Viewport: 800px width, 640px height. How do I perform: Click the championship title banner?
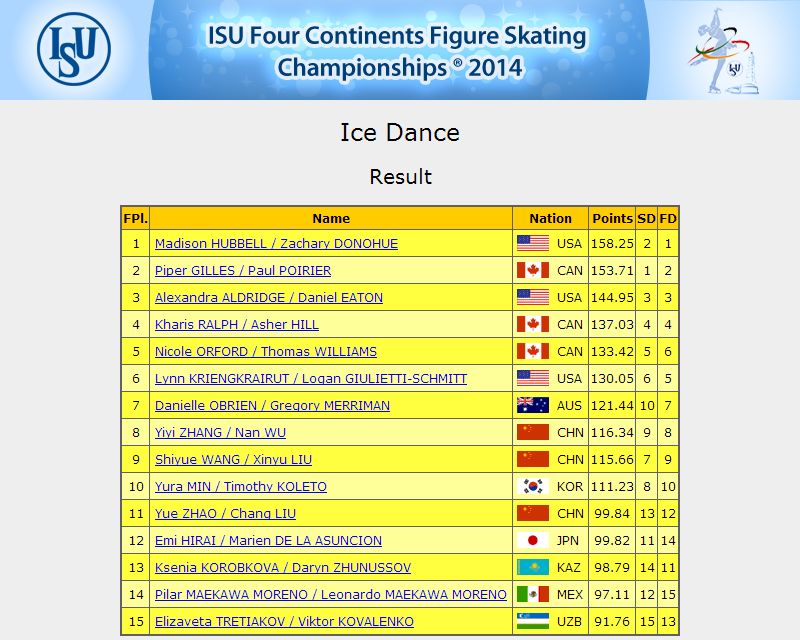coord(398,50)
